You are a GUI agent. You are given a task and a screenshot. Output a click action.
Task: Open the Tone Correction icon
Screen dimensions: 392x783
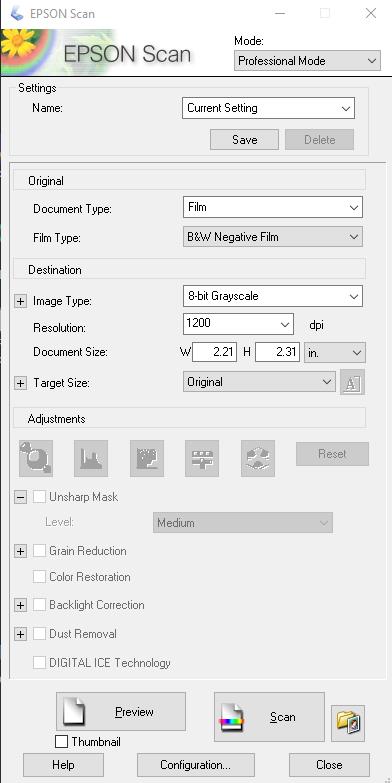147,458
